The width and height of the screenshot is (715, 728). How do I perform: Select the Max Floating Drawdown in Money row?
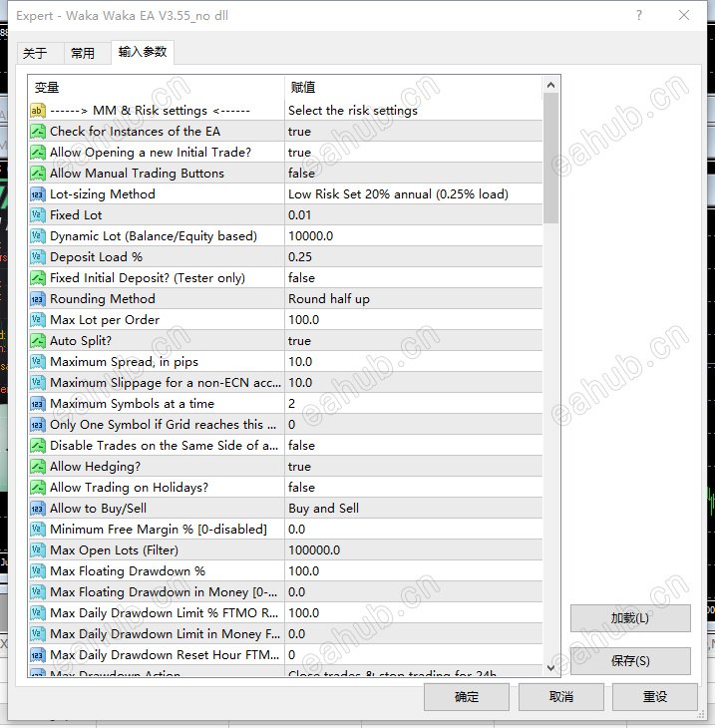click(x=285, y=592)
